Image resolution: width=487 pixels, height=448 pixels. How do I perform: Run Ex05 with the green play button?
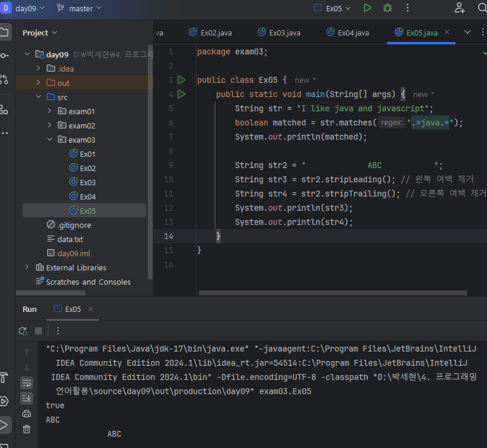pos(367,8)
